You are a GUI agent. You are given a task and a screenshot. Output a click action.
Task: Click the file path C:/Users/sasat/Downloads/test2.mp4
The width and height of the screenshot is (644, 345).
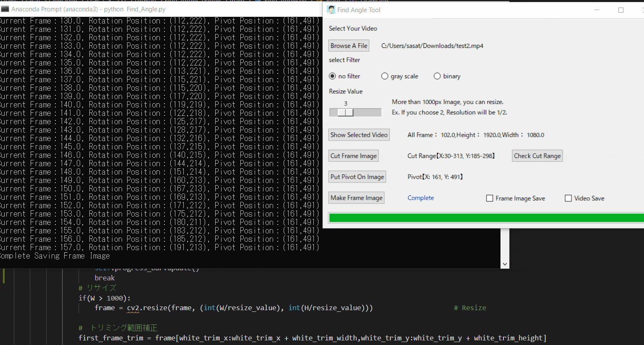pos(432,46)
